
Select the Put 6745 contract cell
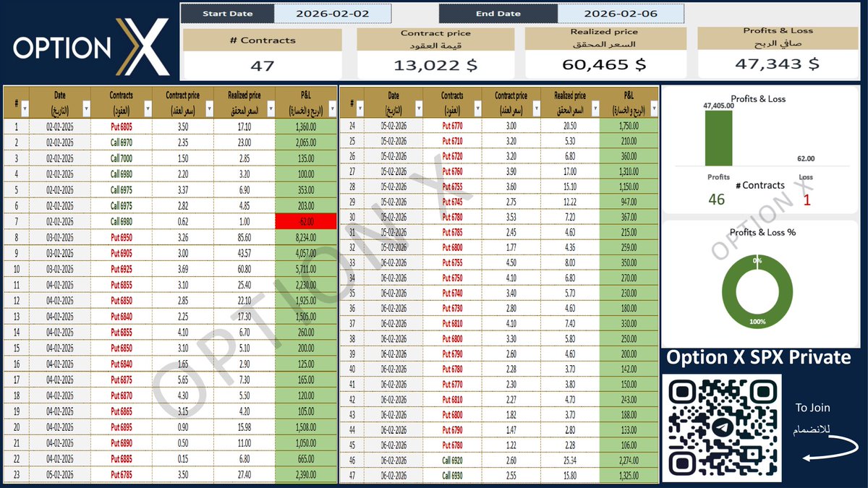[x=453, y=202]
